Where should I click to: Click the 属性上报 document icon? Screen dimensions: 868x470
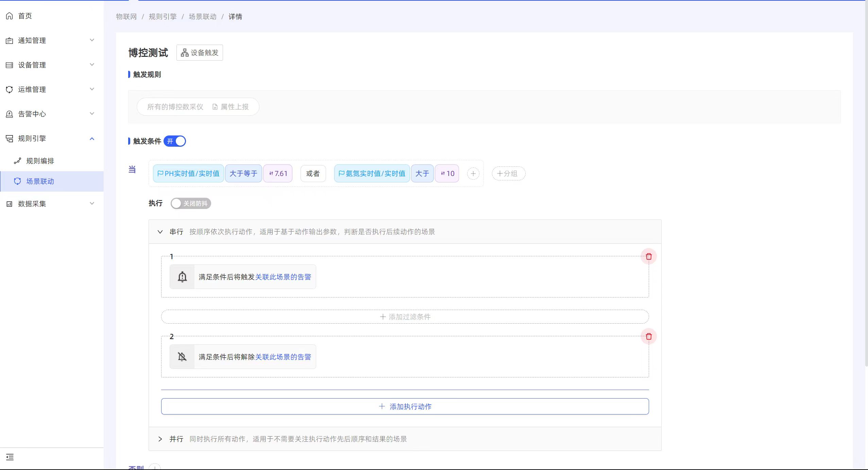coord(215,107)
